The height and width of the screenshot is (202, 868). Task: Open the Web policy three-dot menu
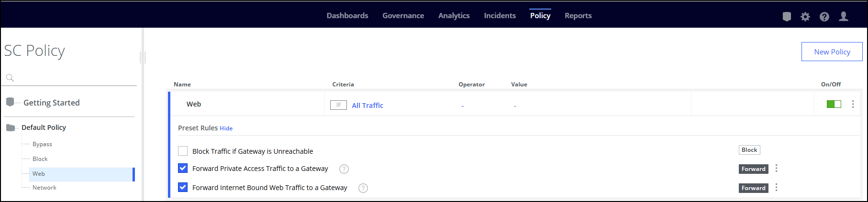point(853,104)
